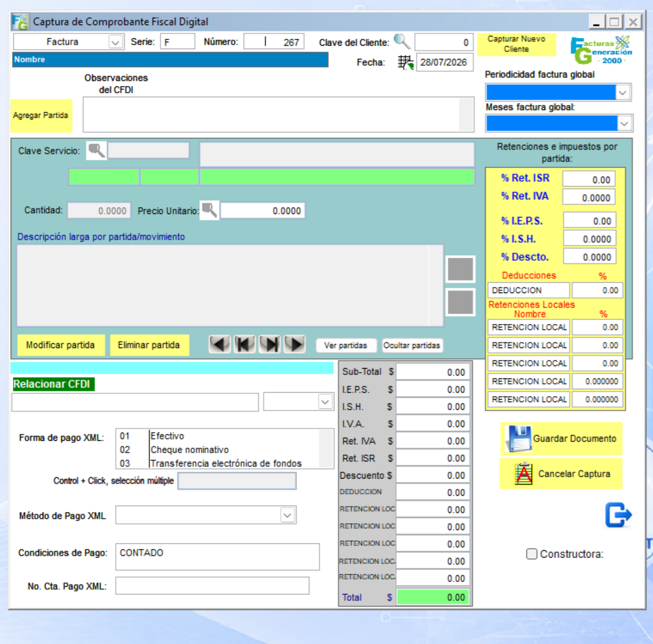653x644 pixels.
Task: Click the % Descto. field
Action: 589,257
